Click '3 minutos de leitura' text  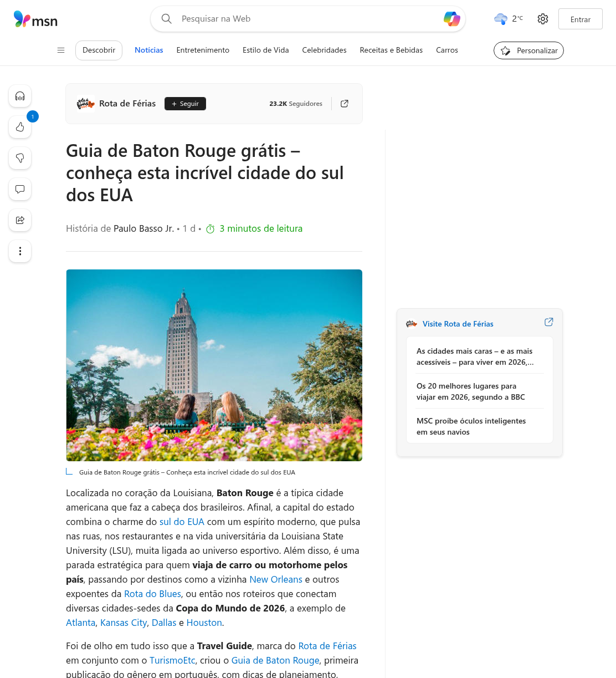point(261,228)
